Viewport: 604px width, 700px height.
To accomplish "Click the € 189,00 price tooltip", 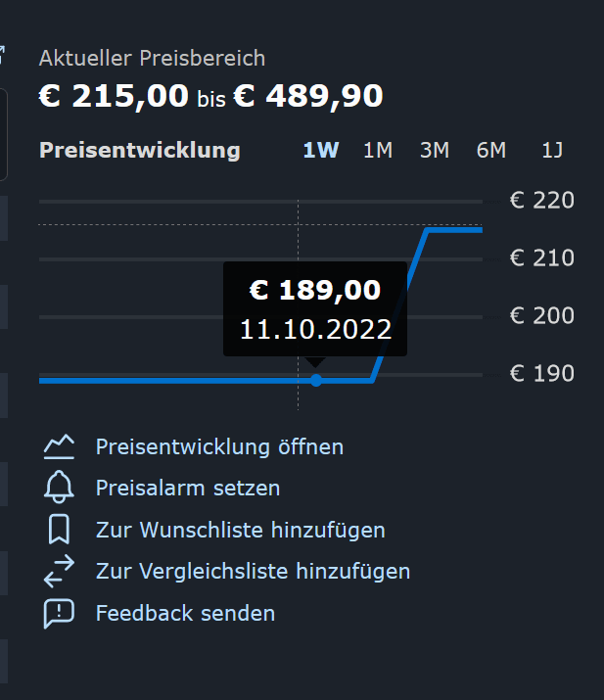I will (315, 308).
